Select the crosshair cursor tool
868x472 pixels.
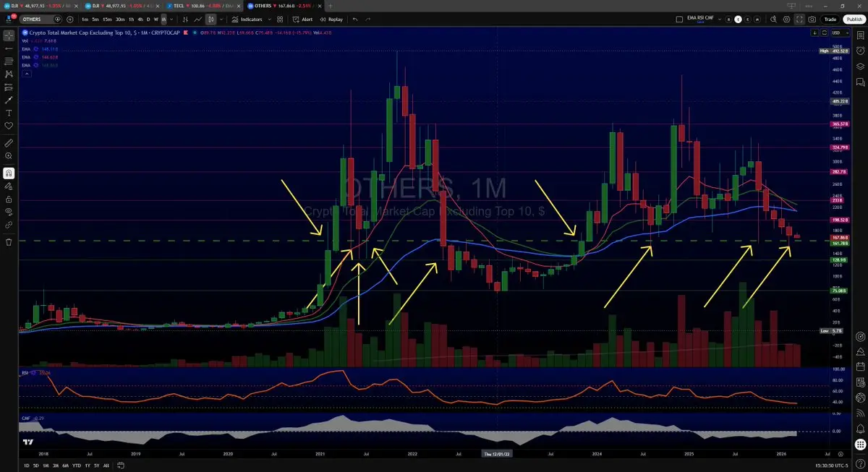[x=9, y=35]
